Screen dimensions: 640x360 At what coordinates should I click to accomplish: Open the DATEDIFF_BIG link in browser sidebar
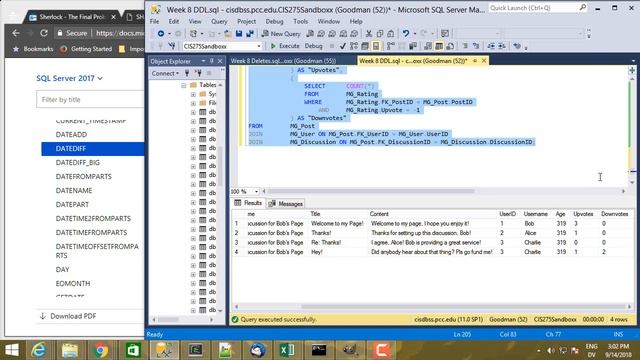coord(78,162)
